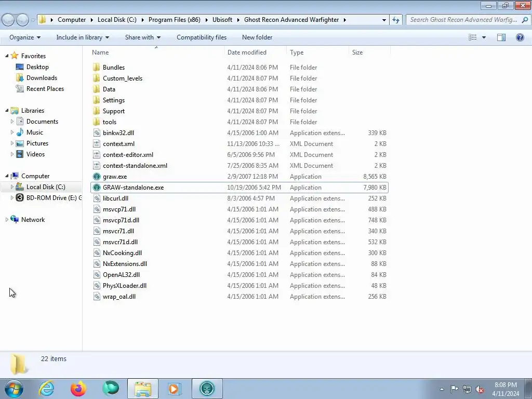
Task: Sort by the Date modified column header
Action: [x=255, y=52]
